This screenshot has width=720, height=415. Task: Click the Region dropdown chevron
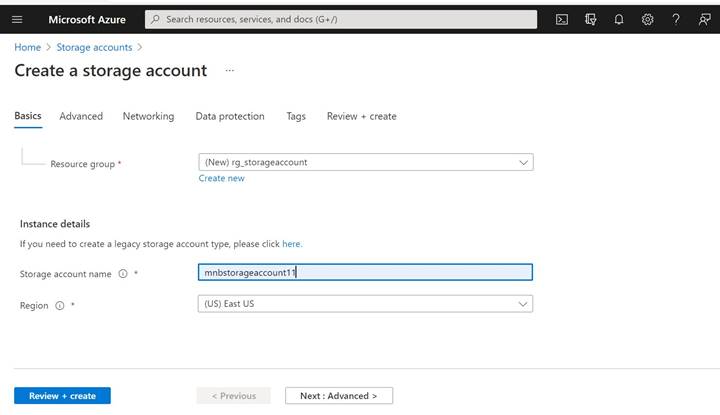click(x=523, y=304)
